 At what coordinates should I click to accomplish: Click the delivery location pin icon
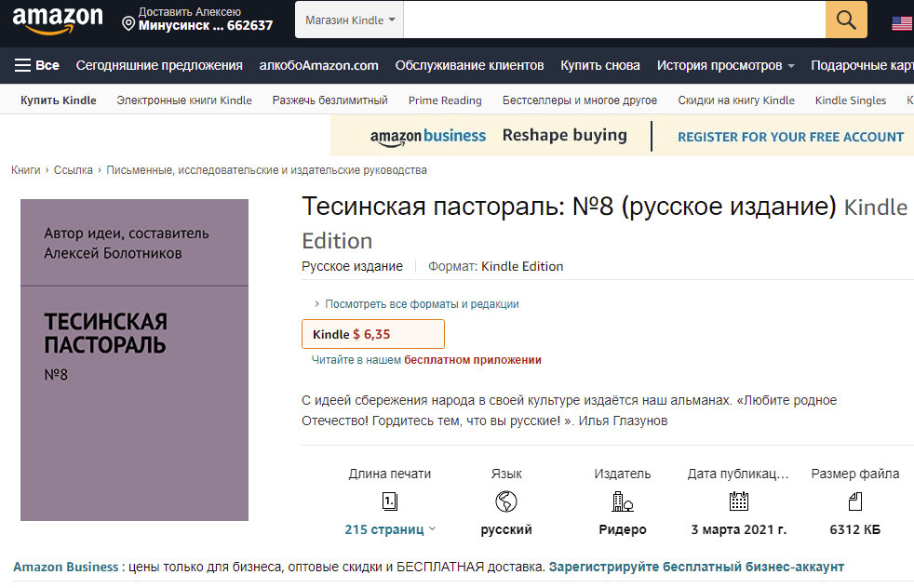(x=128, y=24)
